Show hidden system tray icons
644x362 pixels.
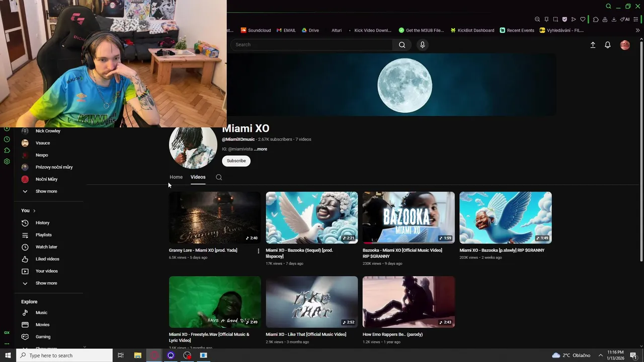tap(600, 355)
